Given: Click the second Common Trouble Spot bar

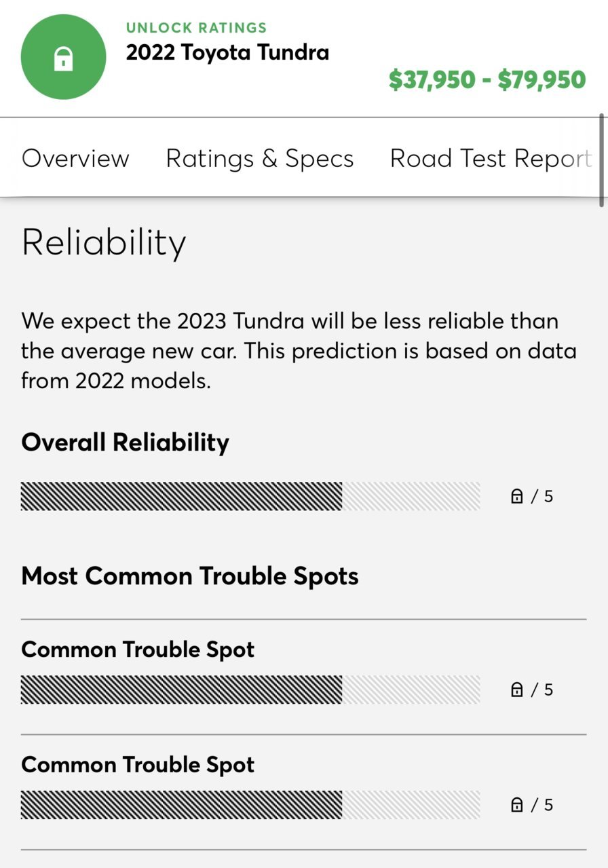Looking at the screenshot, I should [x=250, y=805].
